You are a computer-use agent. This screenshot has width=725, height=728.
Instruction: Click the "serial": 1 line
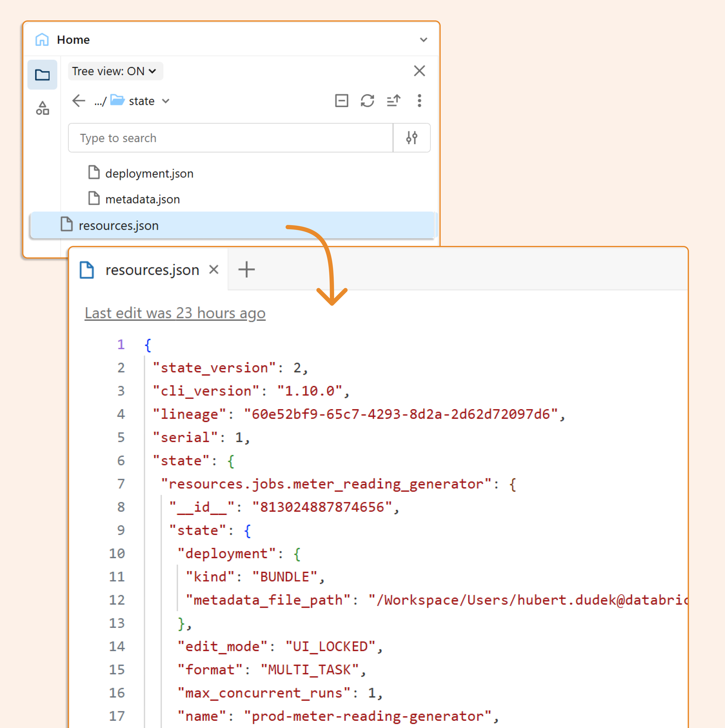point(202,438)
